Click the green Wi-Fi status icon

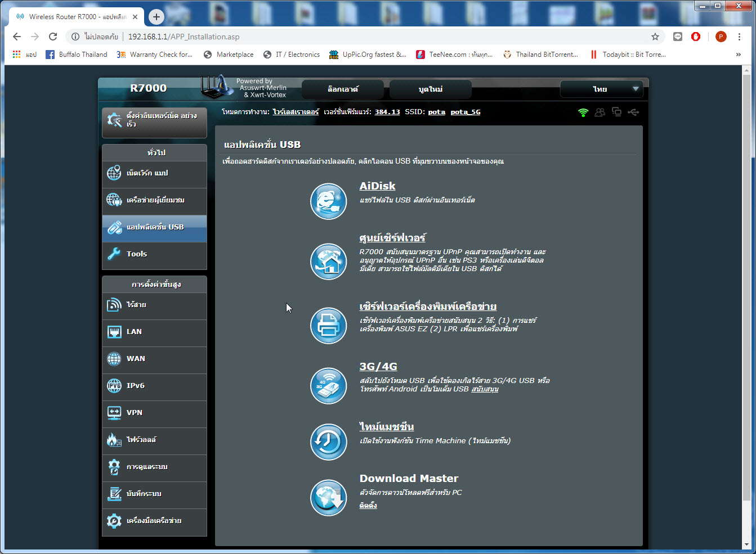[x=583, y=112]
